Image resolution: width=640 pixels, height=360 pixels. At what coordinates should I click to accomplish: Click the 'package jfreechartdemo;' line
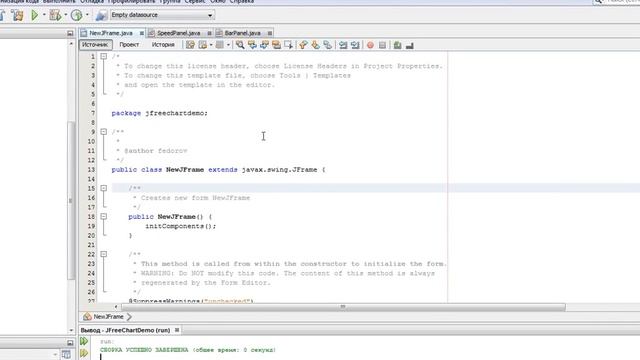pyautogui.click(x=160, y=113)
